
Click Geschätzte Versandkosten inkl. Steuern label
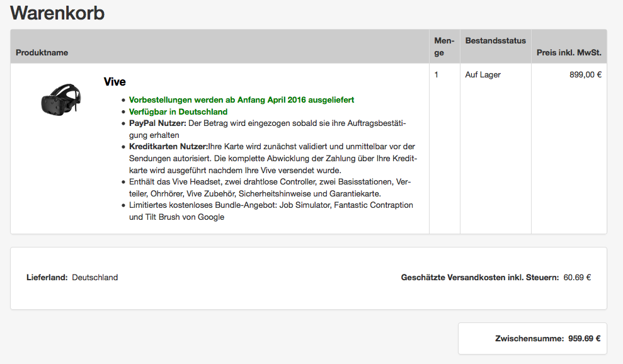(480, 277)
